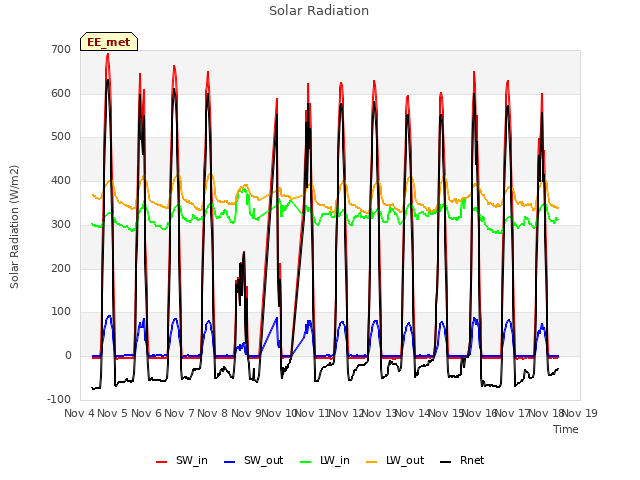Select the SW_in legend label
Viewport: 640px width, 480px height.
coord(192,461)
